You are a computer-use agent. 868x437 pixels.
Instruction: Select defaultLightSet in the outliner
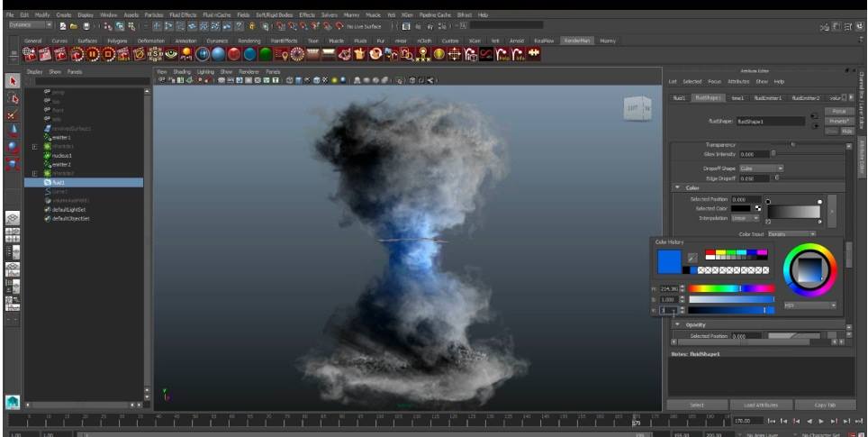pos(68,209)
